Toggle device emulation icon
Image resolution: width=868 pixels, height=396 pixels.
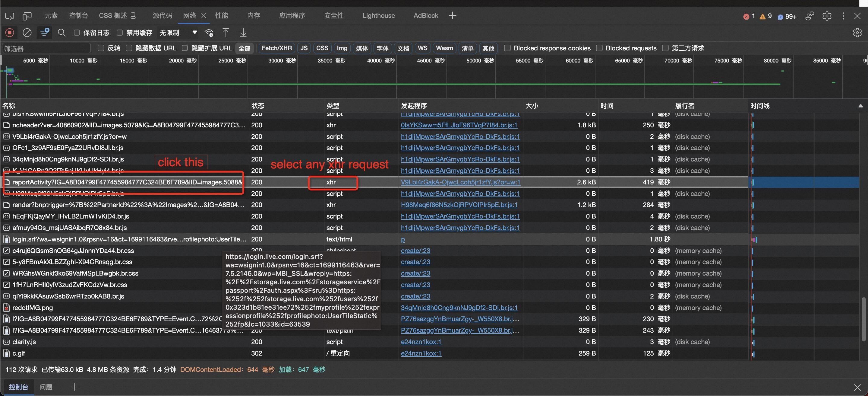tap(27, 16)
